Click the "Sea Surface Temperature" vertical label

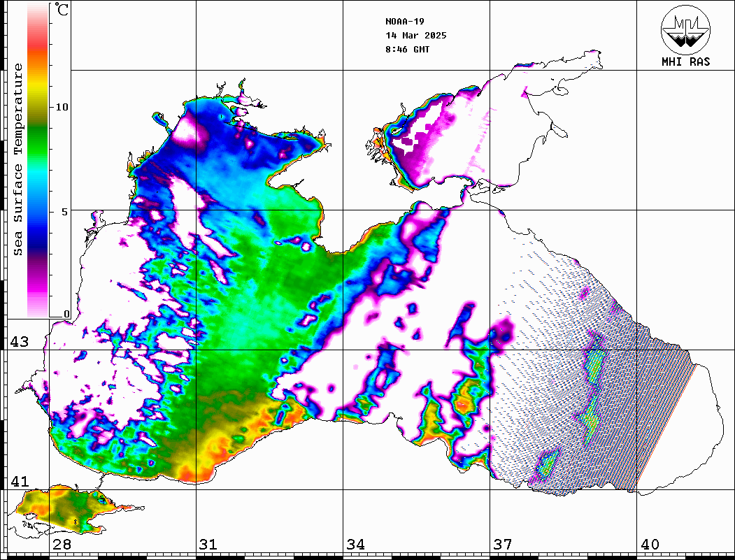(x=18, y=159)
